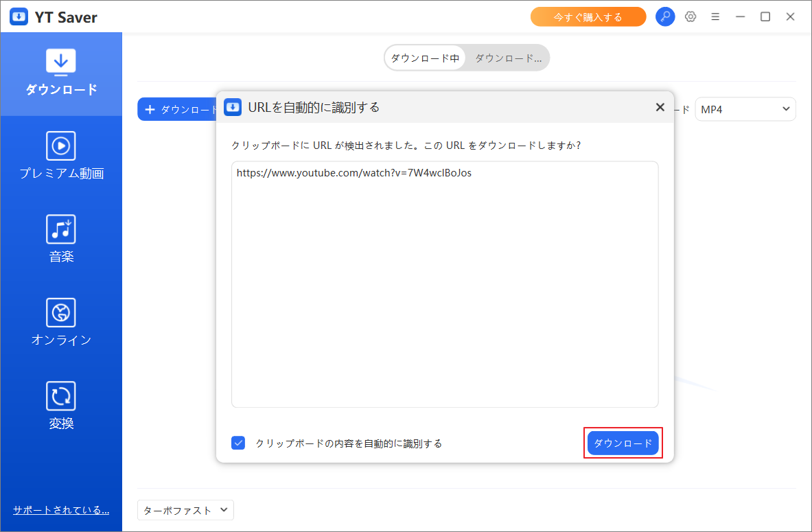The height and width of the screenshot is (532, 812).
Task: Uncheck クリップボードの内容を自動的に識別する
Action: click(x=238, y=443)
